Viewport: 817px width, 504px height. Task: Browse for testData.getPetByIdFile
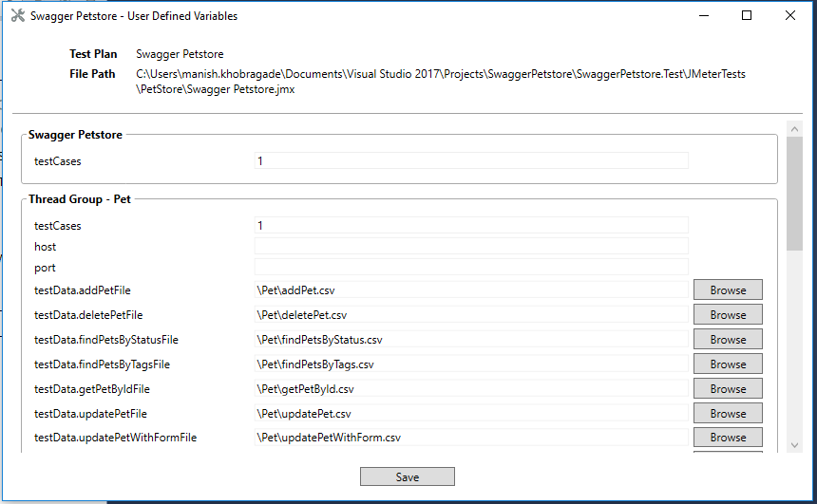point(728,388)
